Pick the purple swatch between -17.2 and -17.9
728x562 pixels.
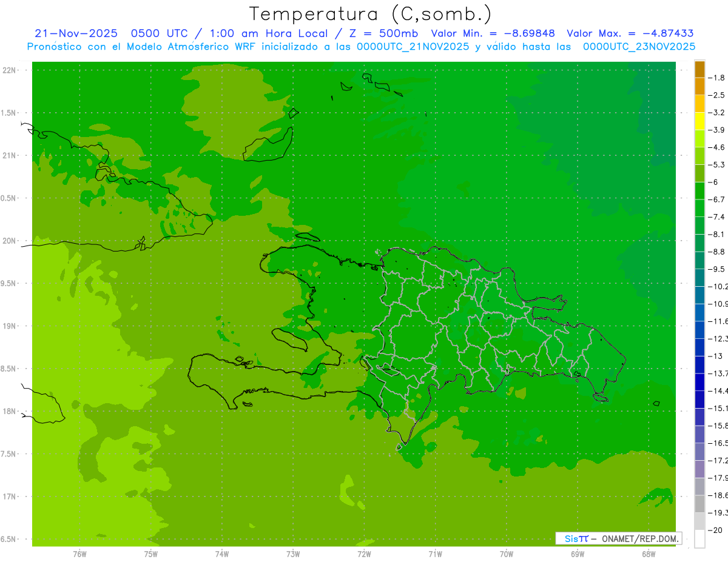pyautogui.click(x=699, y=469)
